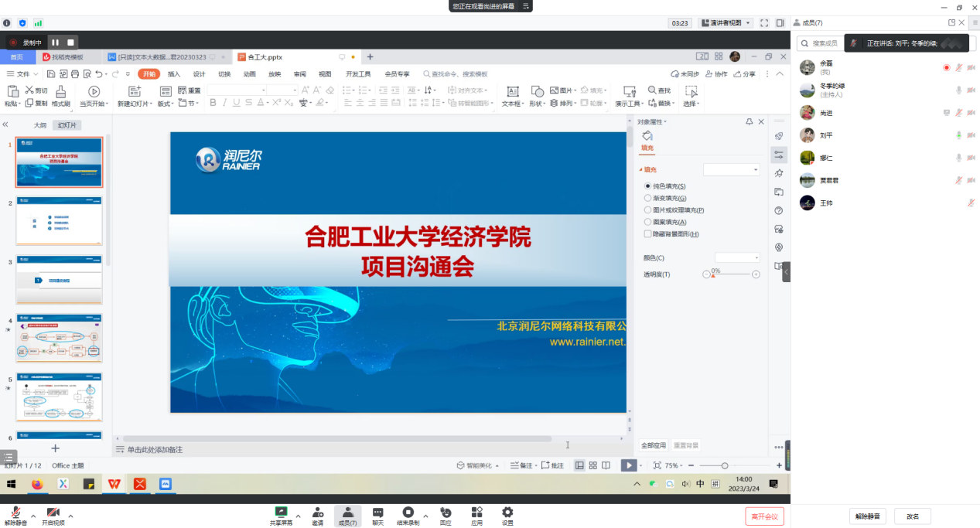This screenshot has height=528, width=980.
Task: Start slideshow from current slide icon
Action: pyautogui.click(x=94, y=92)
